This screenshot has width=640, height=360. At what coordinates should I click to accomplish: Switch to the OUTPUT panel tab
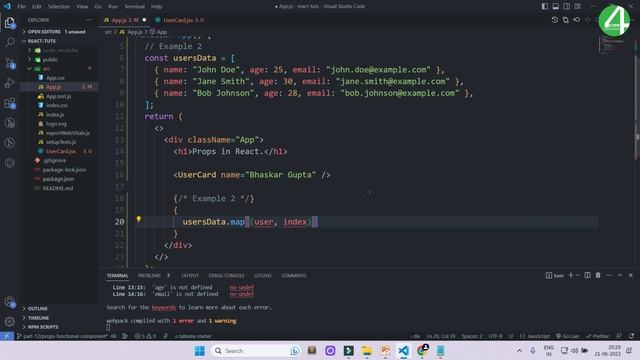tap(190, 276)
